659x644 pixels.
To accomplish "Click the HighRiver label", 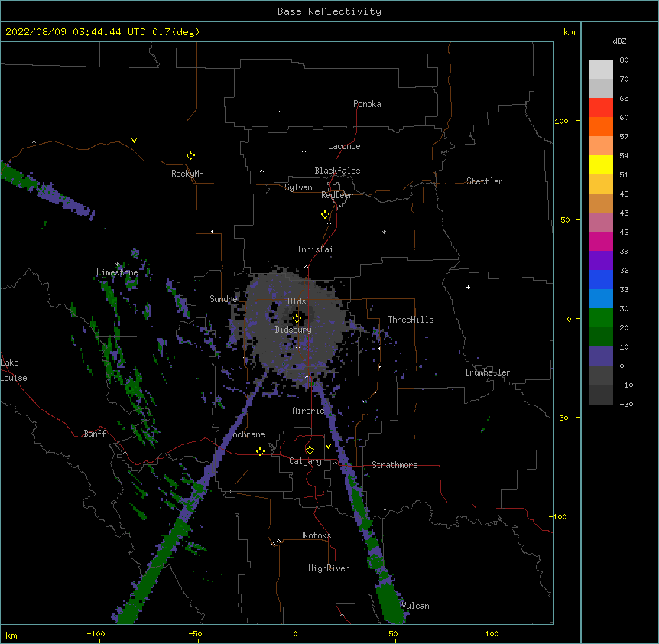I will [x=329, y=568].
